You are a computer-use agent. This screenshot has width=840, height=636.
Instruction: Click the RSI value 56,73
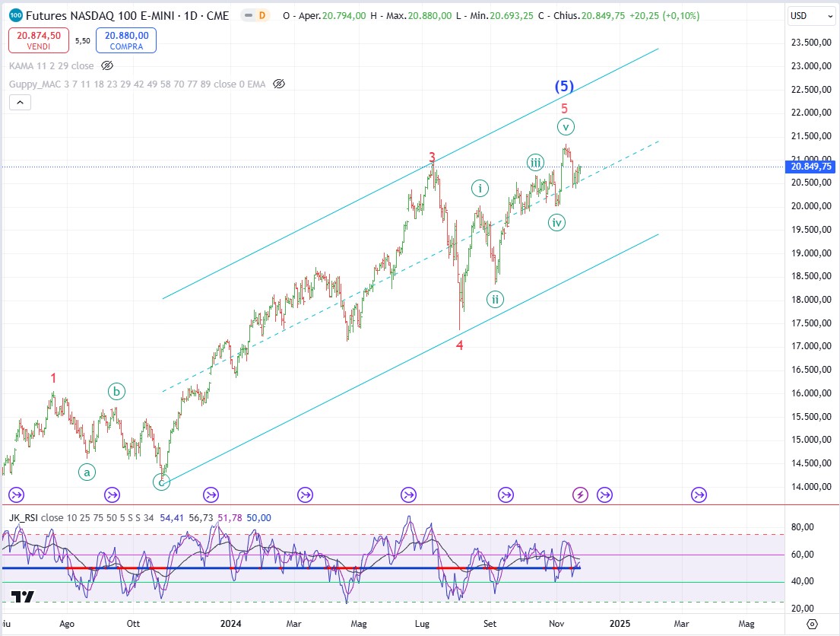point(201,518)
